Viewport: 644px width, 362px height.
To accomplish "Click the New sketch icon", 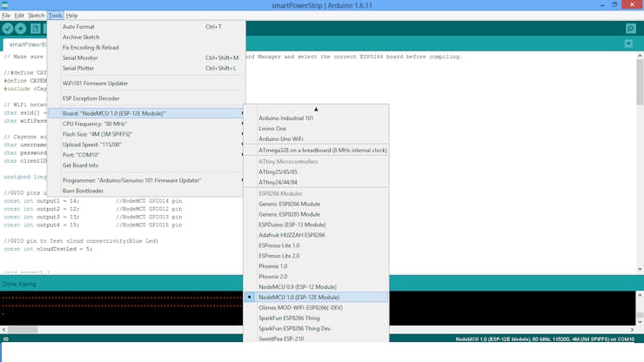I will pyautogui.click(x=36, y=29).
